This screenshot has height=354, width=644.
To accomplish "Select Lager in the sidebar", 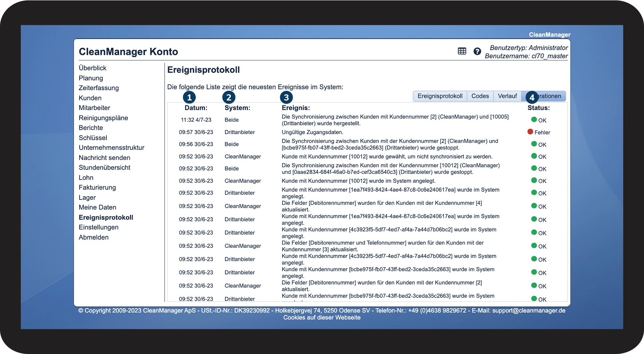I will tap(87, 198).
